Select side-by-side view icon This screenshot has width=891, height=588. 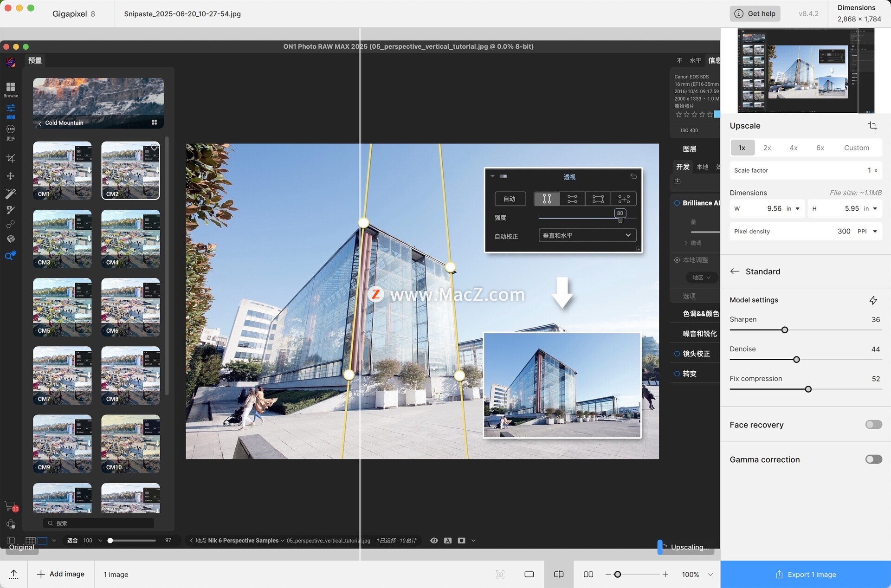(588, 575)
